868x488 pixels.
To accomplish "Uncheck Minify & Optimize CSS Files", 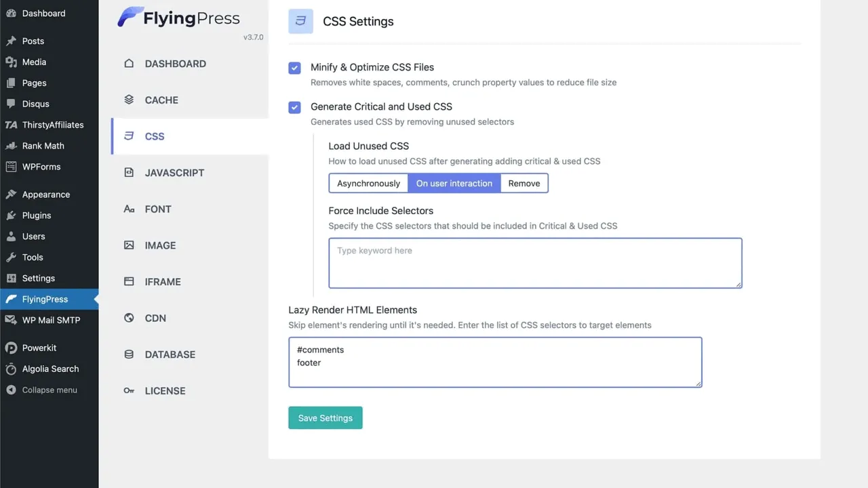I will click(x=294, y=68).
